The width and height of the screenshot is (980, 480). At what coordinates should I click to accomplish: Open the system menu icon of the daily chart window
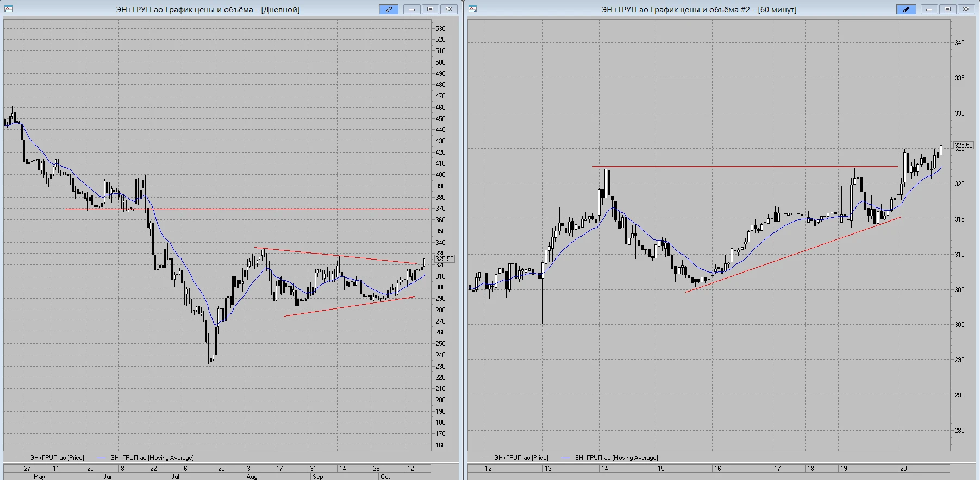coord(9,9)
